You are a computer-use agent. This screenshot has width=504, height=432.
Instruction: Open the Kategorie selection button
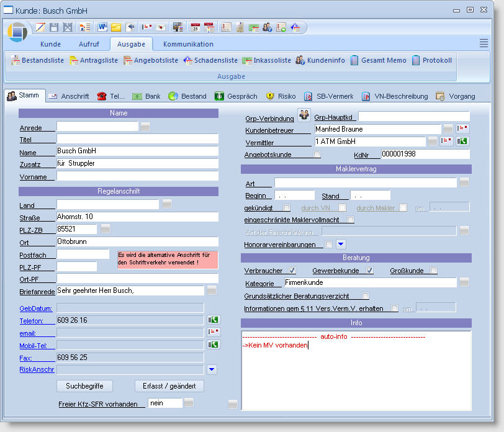point(464,283)
